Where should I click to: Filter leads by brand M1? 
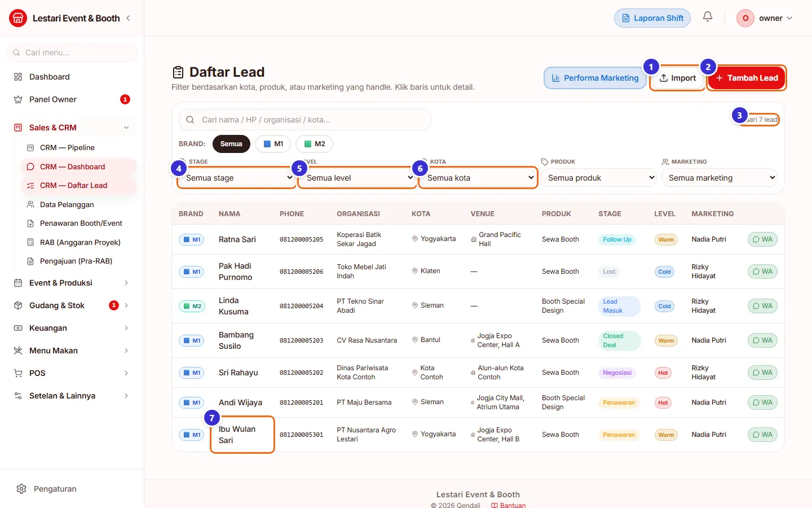[273, 144]
